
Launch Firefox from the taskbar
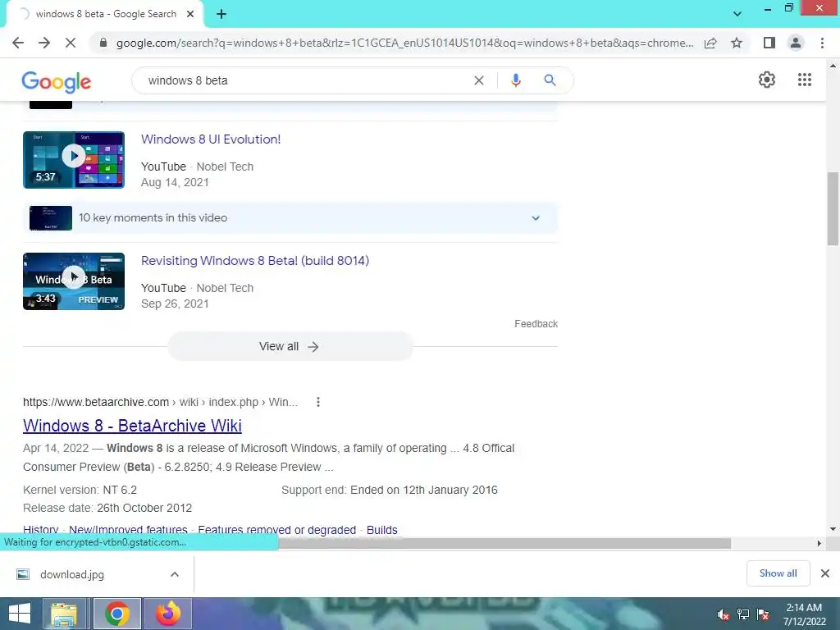coord(168,614)
